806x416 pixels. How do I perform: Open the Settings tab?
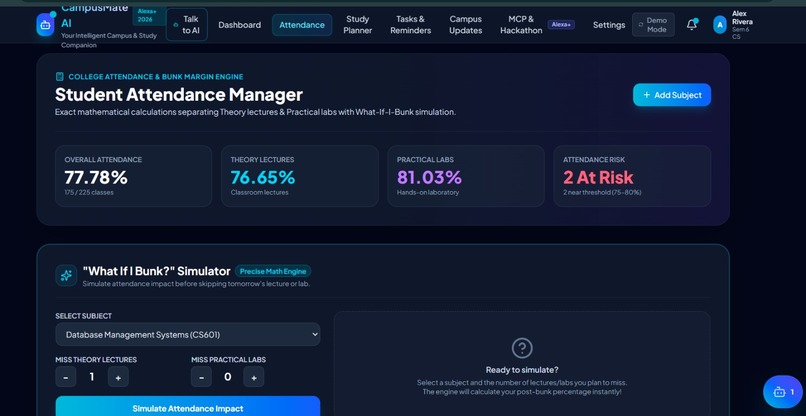click(x=609, y=25)
